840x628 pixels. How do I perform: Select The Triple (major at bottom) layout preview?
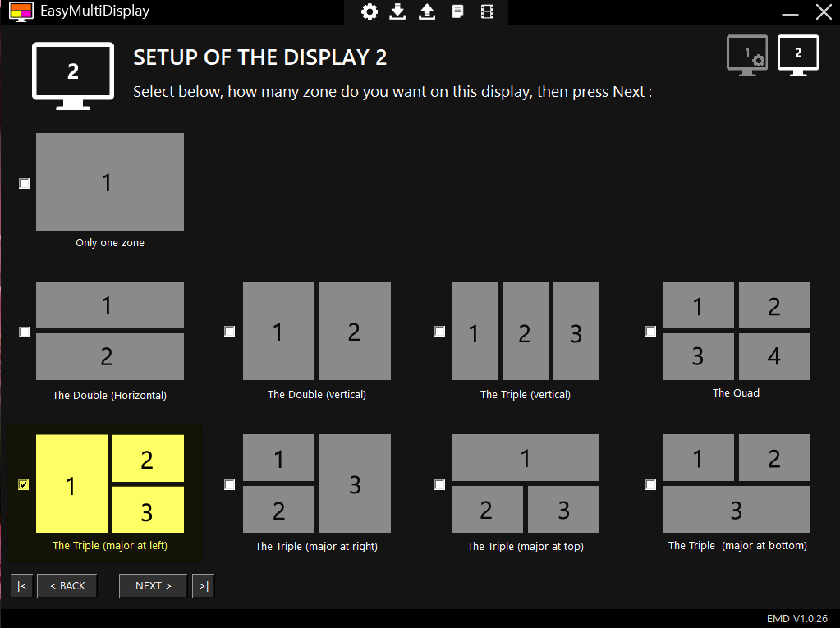[737, 484]
